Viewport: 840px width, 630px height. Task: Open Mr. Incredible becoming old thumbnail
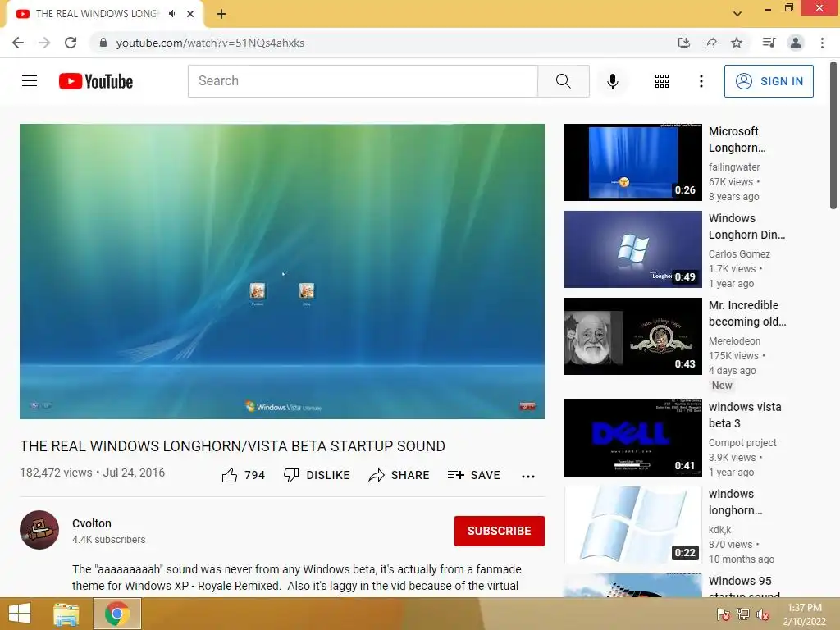(x=632, y=336)
